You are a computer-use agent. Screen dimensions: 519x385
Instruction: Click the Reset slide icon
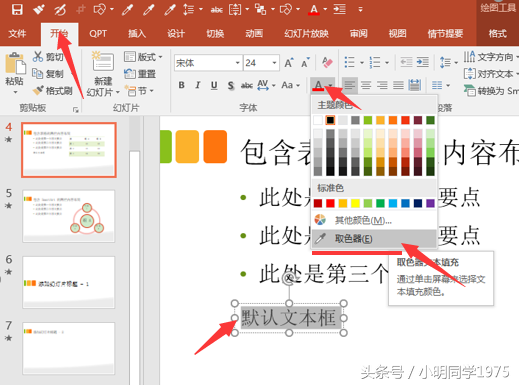pos(130,73)
